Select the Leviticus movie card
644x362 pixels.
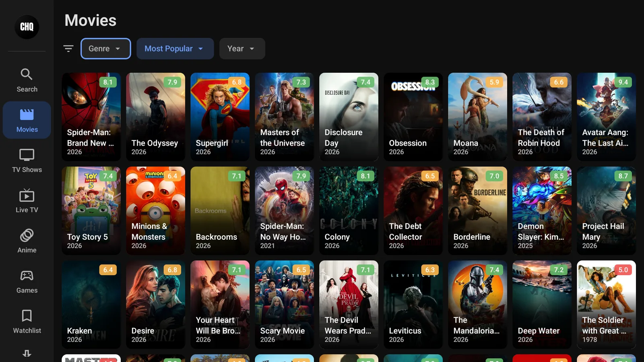coord(413,304)
